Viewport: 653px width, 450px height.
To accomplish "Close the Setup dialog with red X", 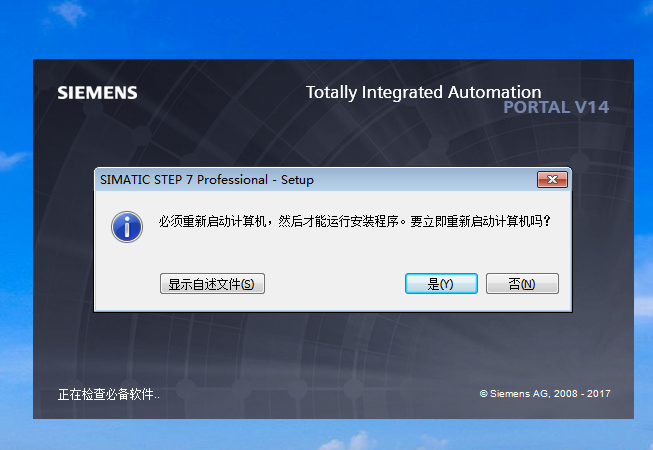I will click(x=552, y=180).
